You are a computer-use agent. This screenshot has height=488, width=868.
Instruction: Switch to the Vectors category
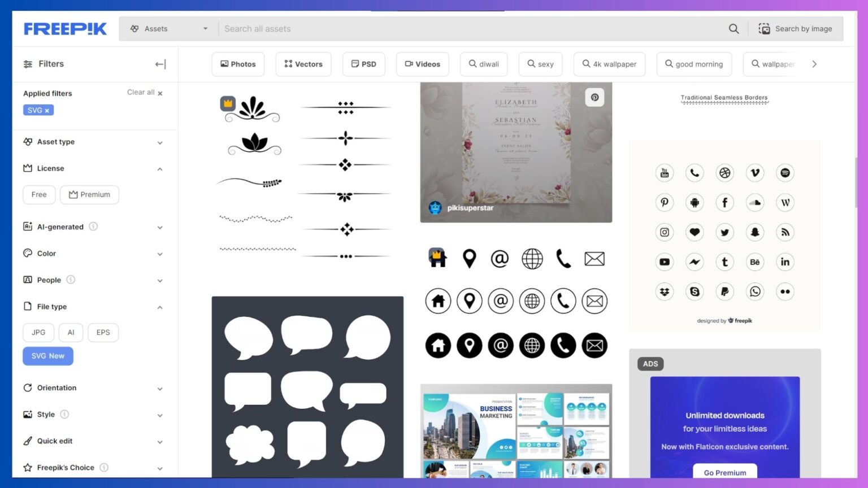[x=303, y=64]
